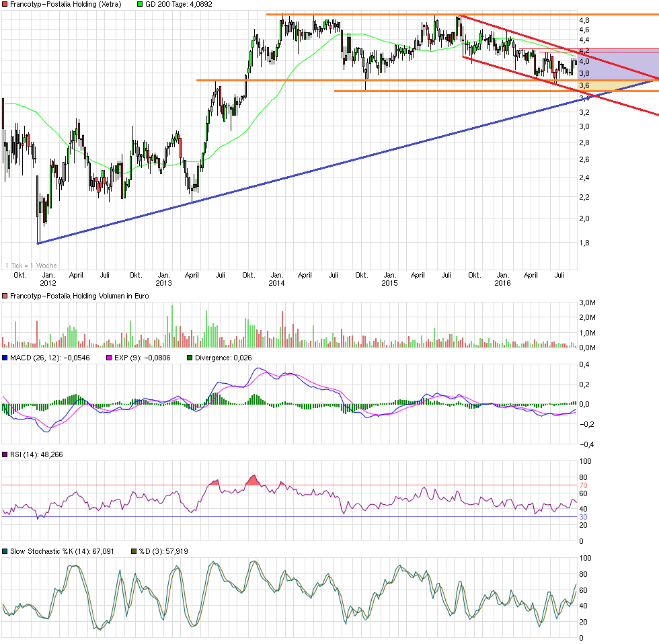This screenshot has height=644, width=659.
Task: Click the MACD axis value -0,4
Action: pos(586,444)
